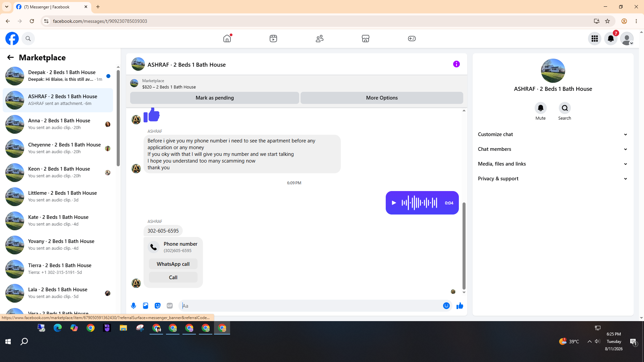Click the phone number 302-605-6595 message

point(163,231)
